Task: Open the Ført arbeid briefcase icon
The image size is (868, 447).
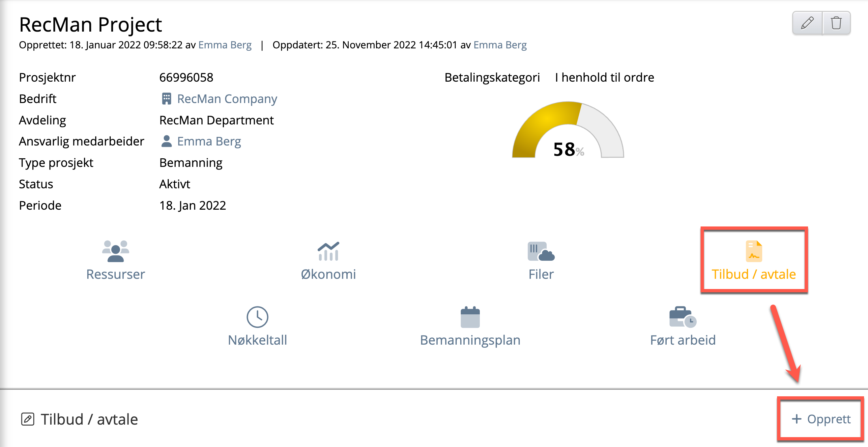Action: click(683, 317)
